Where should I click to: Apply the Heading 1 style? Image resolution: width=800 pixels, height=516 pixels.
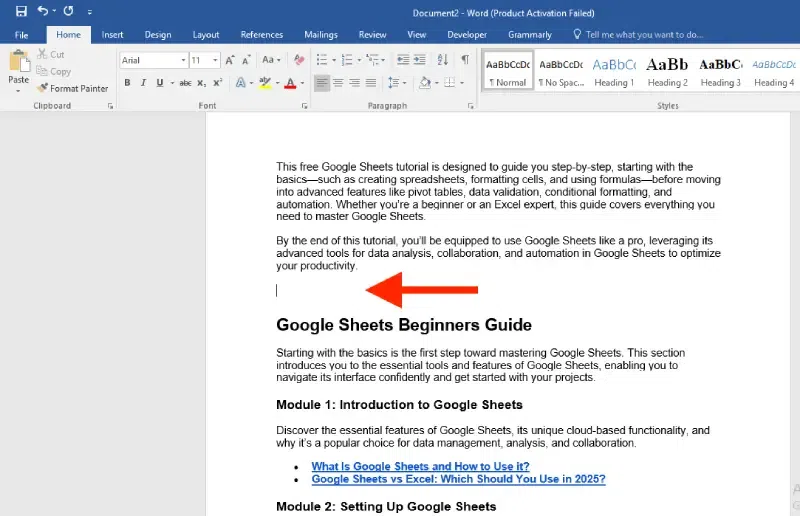pyautogui.click(x=614, y=70)
